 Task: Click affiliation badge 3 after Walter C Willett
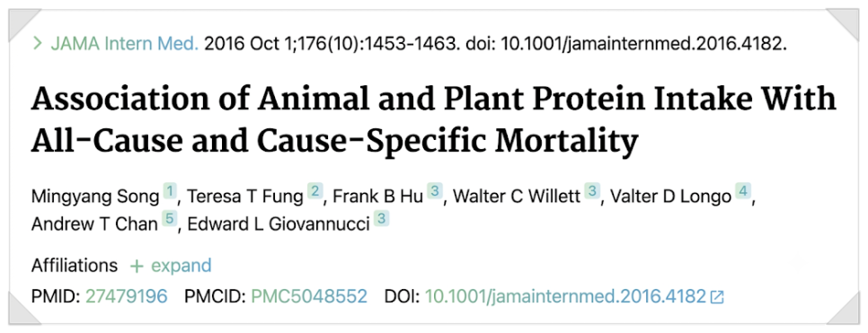pos(592,192)
